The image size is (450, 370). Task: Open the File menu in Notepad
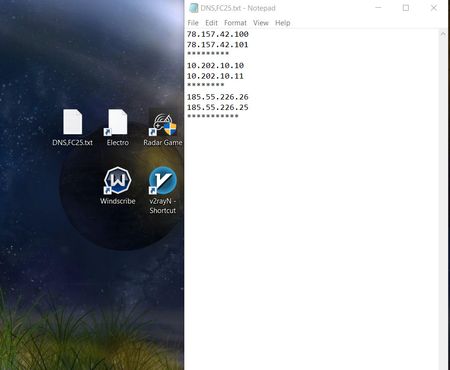193,23
